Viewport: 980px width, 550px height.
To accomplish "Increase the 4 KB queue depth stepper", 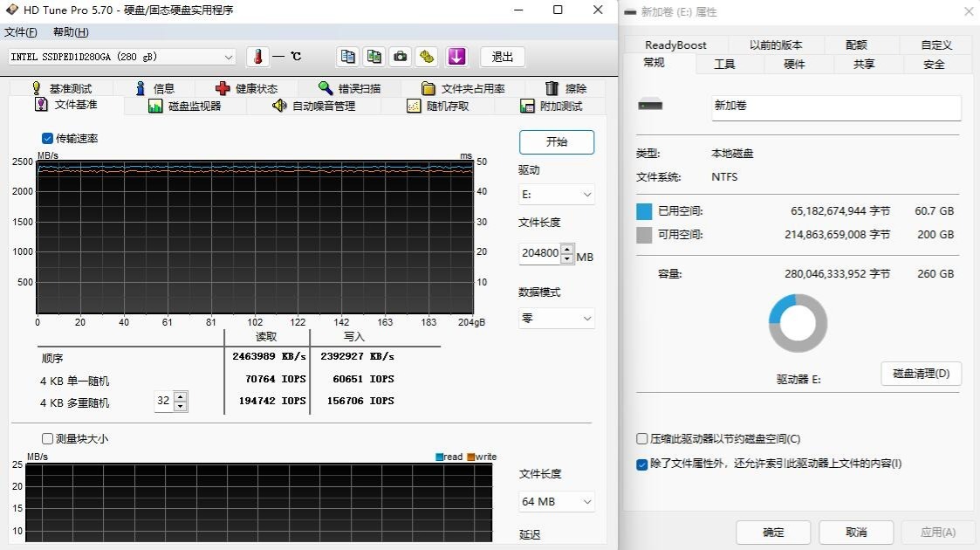I will [180, 396].
